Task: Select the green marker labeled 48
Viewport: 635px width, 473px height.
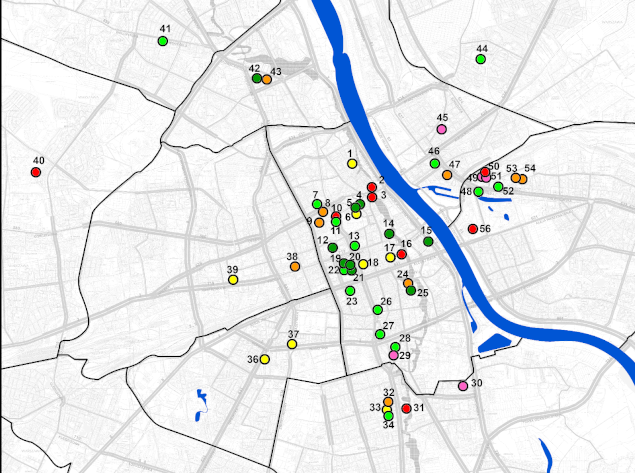Action: pyautogui.click(x=478, y=192)
